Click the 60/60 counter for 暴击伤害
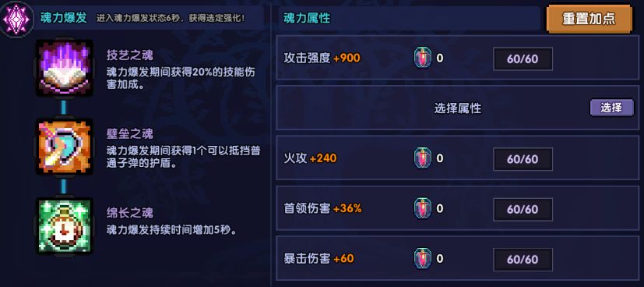Image resolution: width=644 pixels, height=287 pixels. click(523, 260)
